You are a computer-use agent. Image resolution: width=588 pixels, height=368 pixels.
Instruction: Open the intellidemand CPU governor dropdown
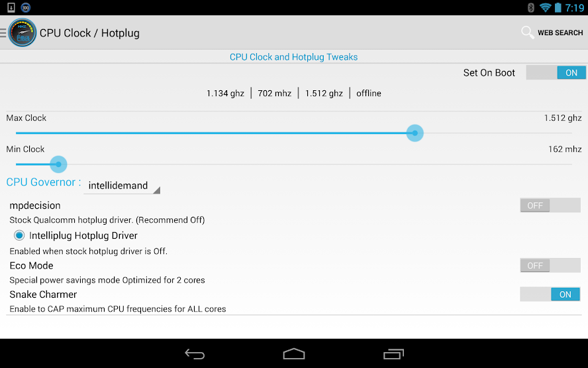(x=122, y=186)
